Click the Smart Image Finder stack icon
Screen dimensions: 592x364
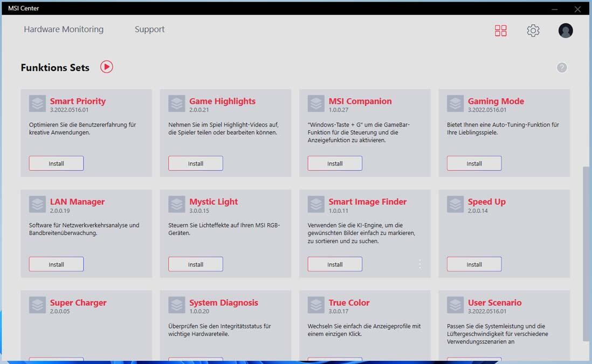pyautogui.click(x=316, y=204)
